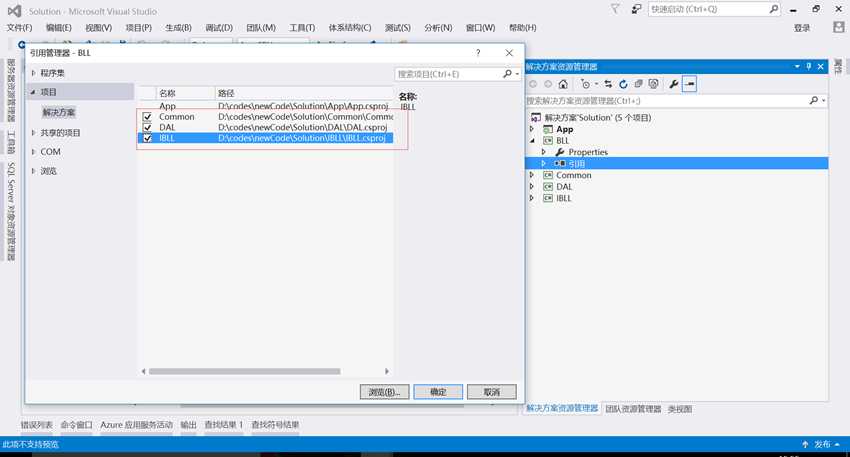Click the Solution node icon in the tree
This screenshot has width=850, height=457.
[x=536, y=118]
